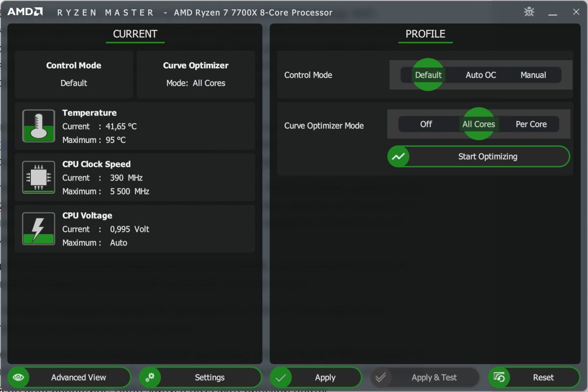Screen dimensions: 588x392
Task: Select Manual control mode
Action: point(534,75)
